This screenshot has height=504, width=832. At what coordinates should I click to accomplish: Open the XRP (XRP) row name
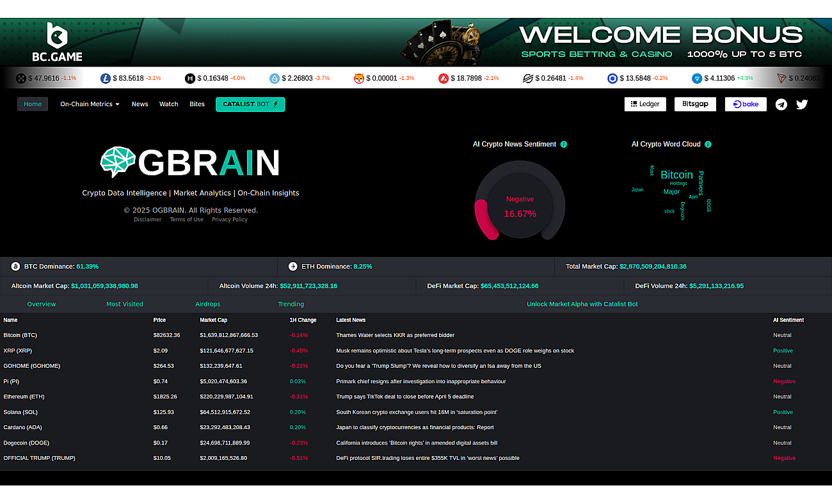17,350
